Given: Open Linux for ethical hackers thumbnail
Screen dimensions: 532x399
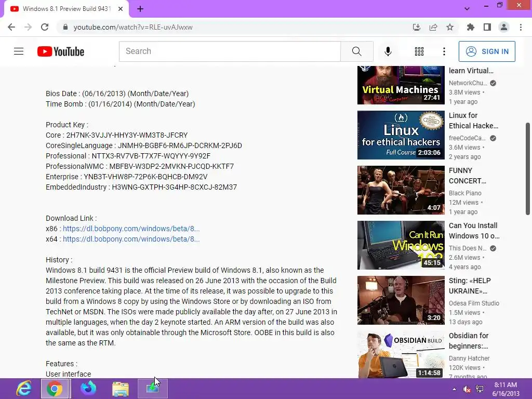Looking at the screenshot, I should 401,135.
